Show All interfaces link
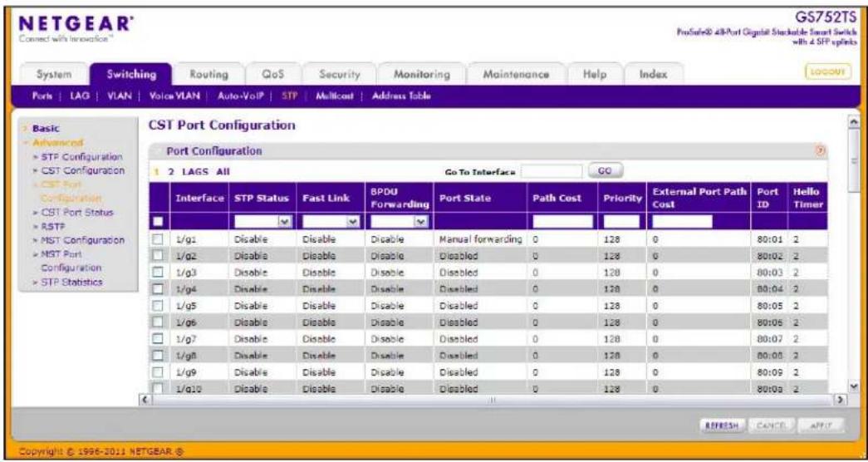Screen dimensions: 868x462 tap(223, 173)
